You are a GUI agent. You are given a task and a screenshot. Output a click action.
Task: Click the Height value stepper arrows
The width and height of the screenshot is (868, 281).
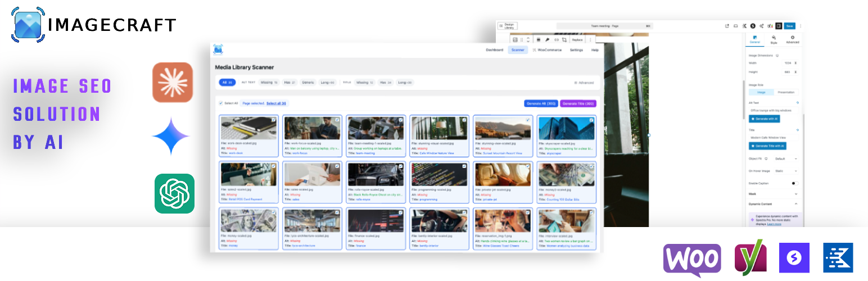795,72
